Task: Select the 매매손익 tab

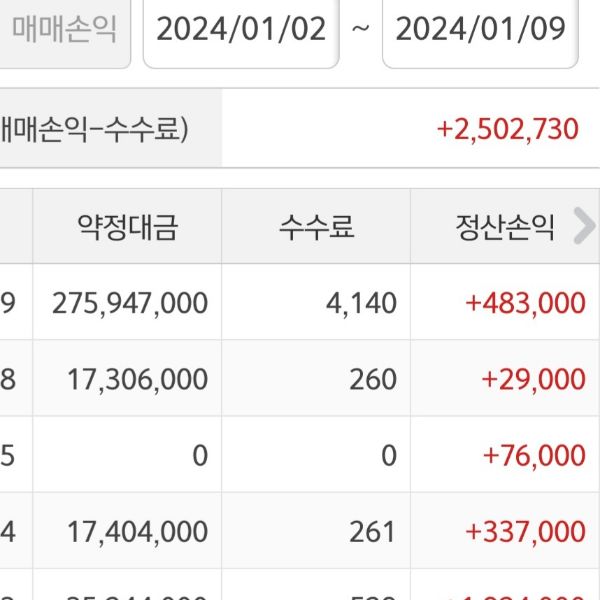Action: (x=64, y=29)
